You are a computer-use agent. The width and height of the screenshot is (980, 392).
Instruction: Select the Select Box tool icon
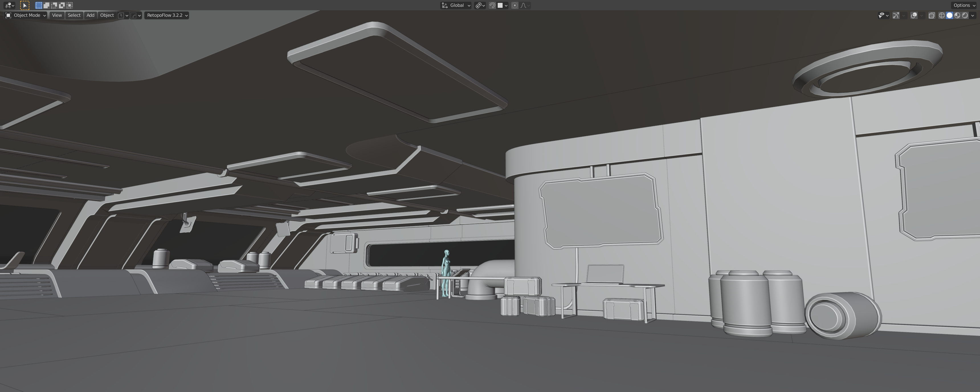[x=25, y=5]
